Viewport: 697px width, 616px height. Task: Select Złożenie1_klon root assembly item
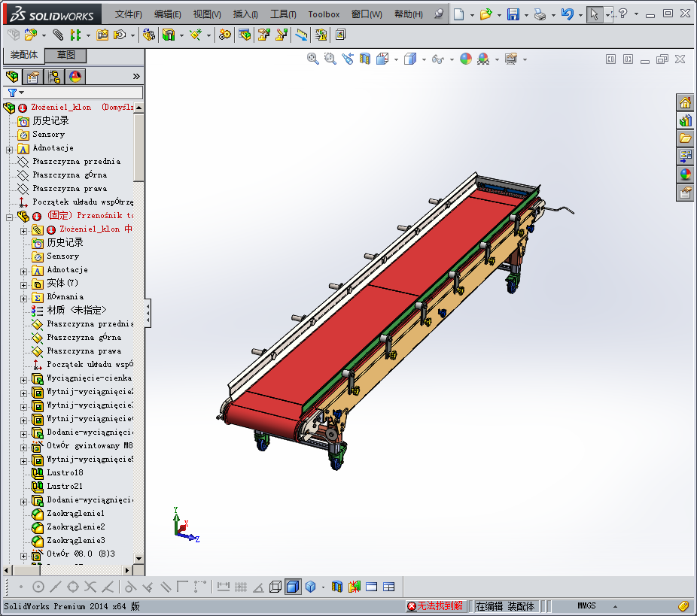60,107
